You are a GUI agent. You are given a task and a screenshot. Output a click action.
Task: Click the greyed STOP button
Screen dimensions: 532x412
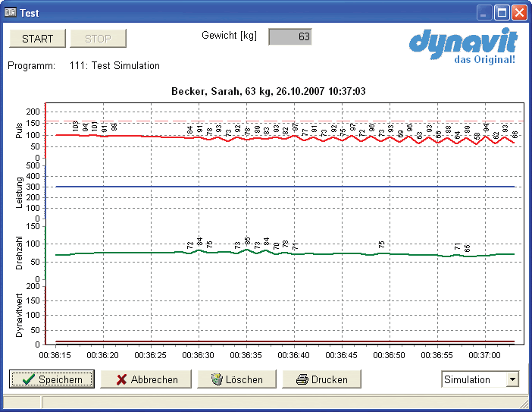click(x=98, y=39)
